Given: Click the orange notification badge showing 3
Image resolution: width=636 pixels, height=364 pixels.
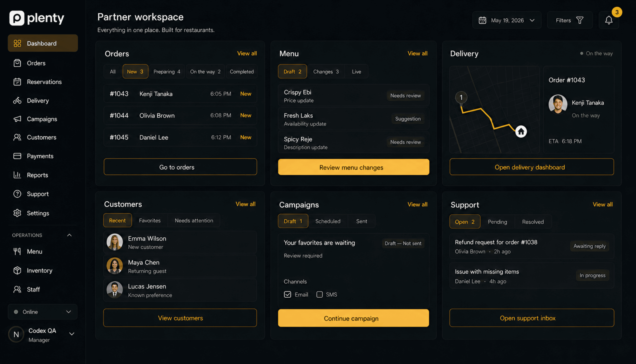Looking at the screenshot, I should pyautogui.click(x=617, y=12).
